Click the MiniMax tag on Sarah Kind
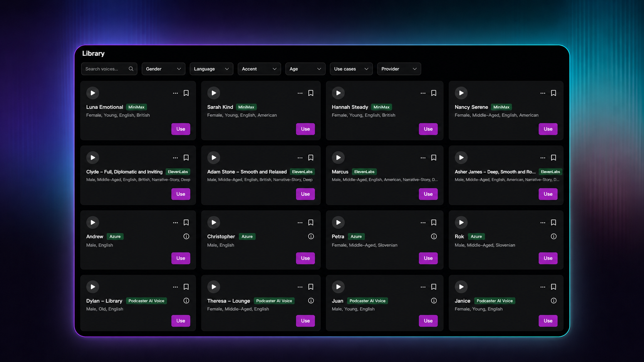Screen dimensions: 644x362 (x=246, y=107)
